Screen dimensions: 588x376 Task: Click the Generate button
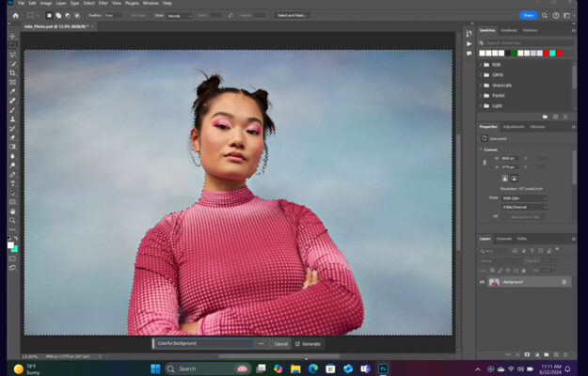tap(308, 344)
